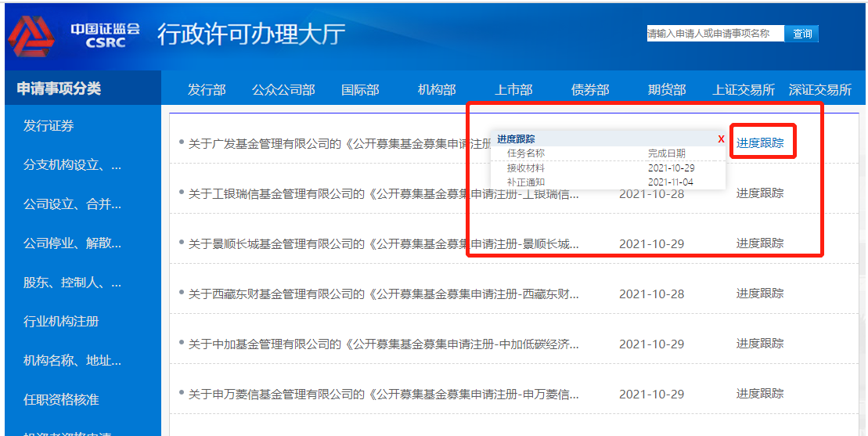868x436 pixels.
Task: Select the 债券部 tab
Action: [x=590, y=90]
